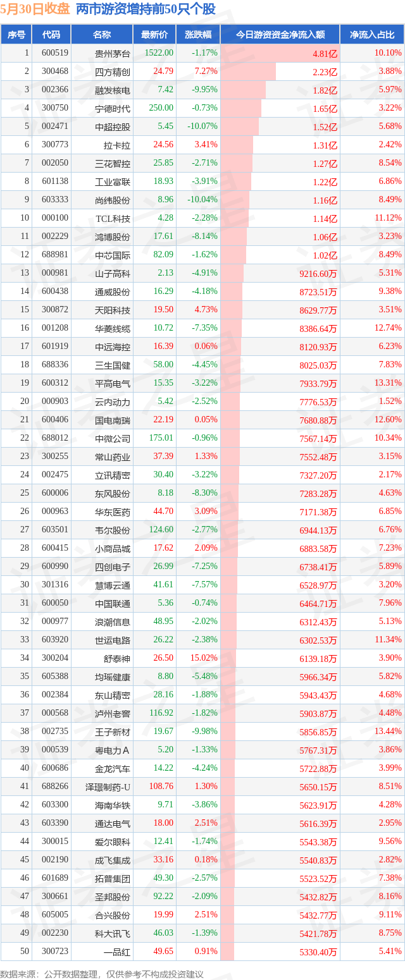The width and height of the screenshot is (405, 980).
Task: Click stock name 平高电气
Action: click(x=113, y=384)
